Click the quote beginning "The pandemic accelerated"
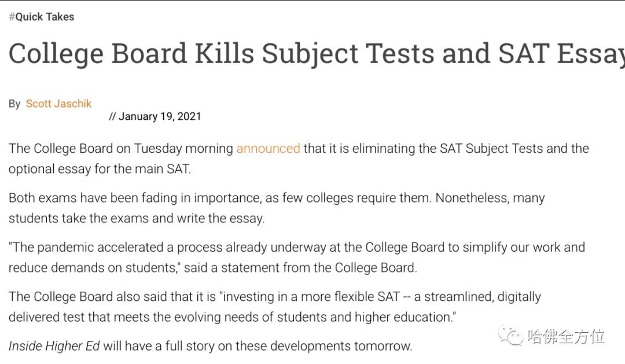 click(174, 248)
